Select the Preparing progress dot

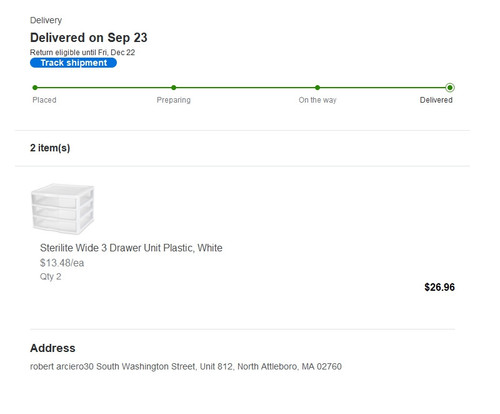point(174,88)
